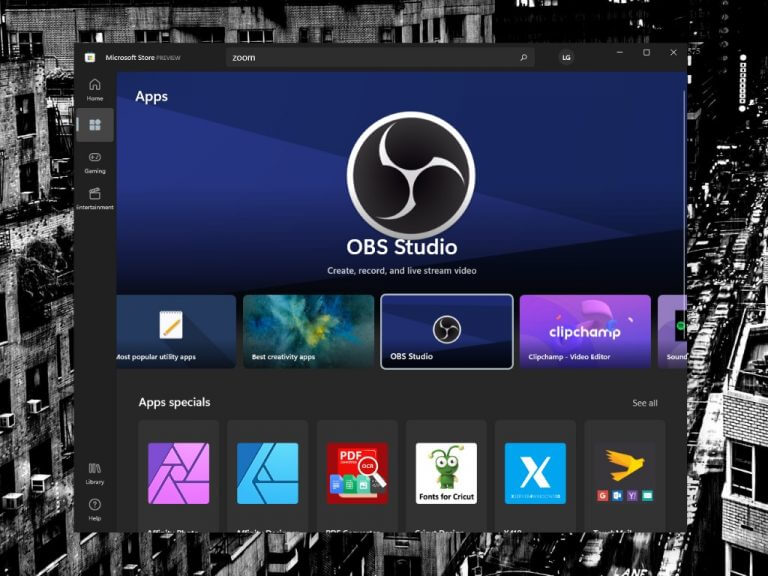Select the Apps sidebar icon

click(x=95, y=125)
